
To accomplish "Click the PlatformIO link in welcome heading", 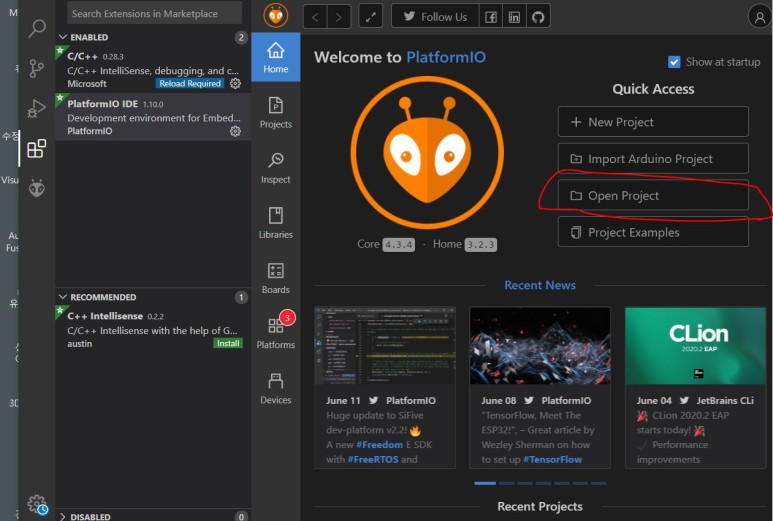I will pos(446,57).
